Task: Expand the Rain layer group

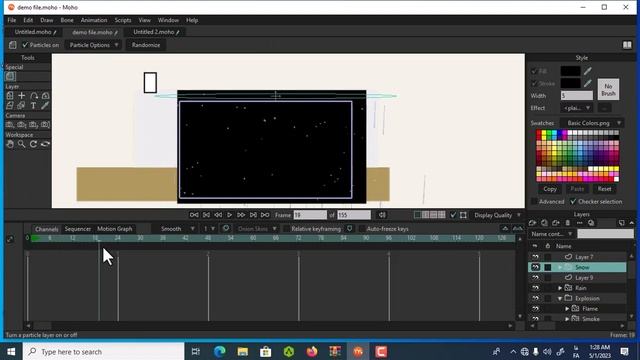Action: tap(560, 288)
